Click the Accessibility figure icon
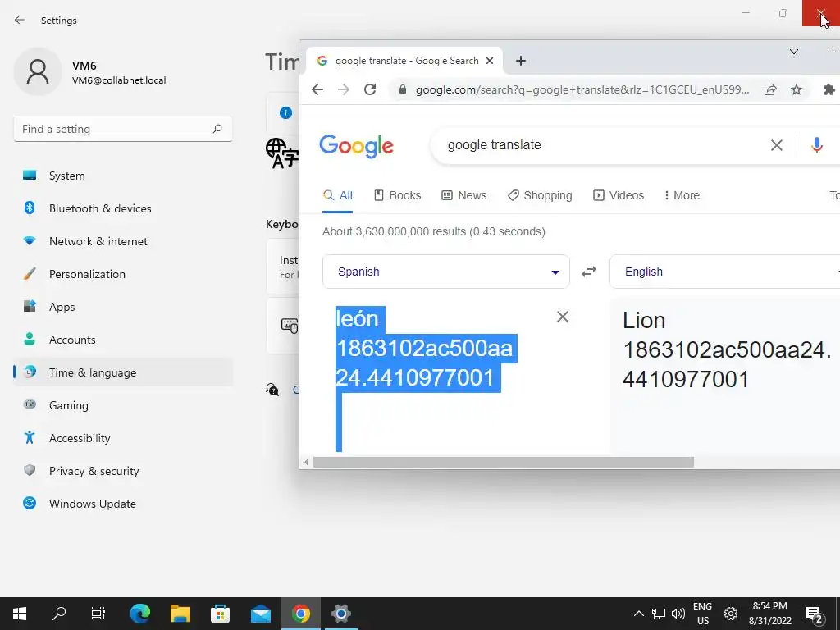This screenshot has height=630, width=840. [30, 438]
